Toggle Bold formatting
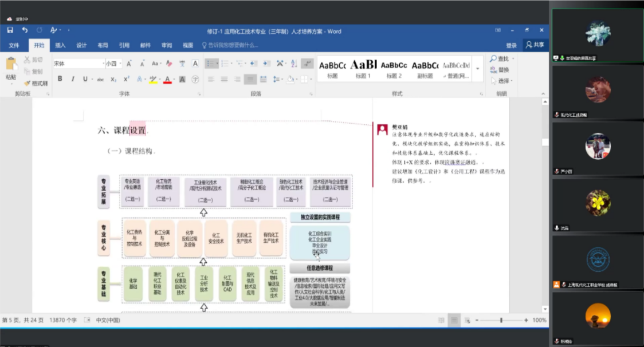Viewport: 644px width, 347px height. 60,79
